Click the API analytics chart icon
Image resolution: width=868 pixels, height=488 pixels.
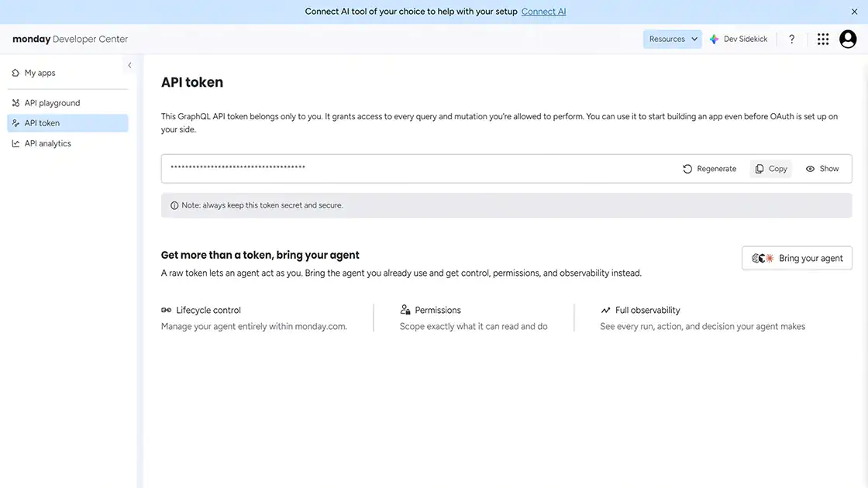(x=15, y=143)
